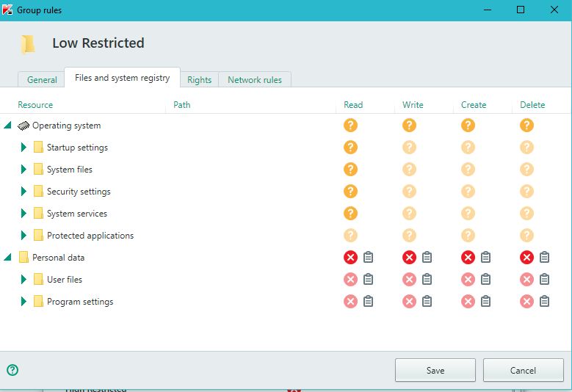The height and width of the screenshot is (392, 572).
Task: Click the Delete deny icon for Program settings
Action: point(526,302)
